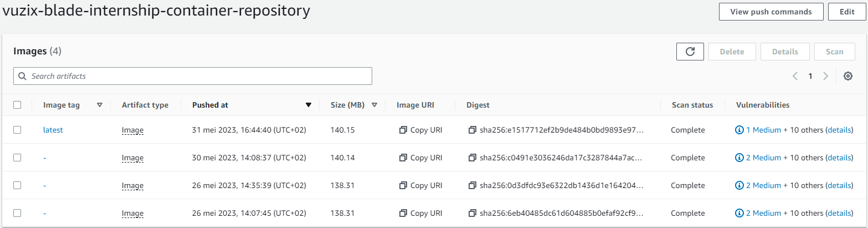Click info icon in 14:35:39 vulnerabilities row
The height and width of the screenshot is (228, 868).
[739, 185]
